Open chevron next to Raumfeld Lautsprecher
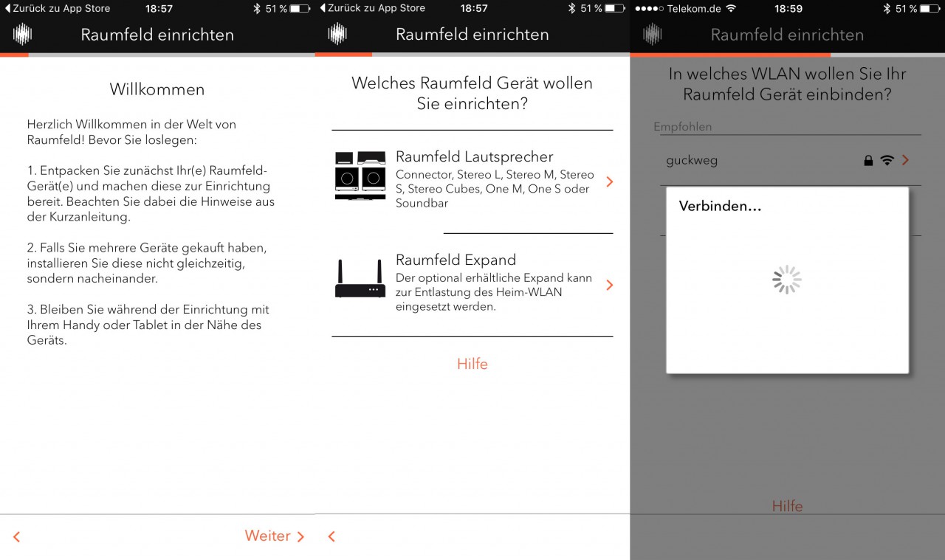This screenshot has height=560, width=945. click(x=609, y=182)
